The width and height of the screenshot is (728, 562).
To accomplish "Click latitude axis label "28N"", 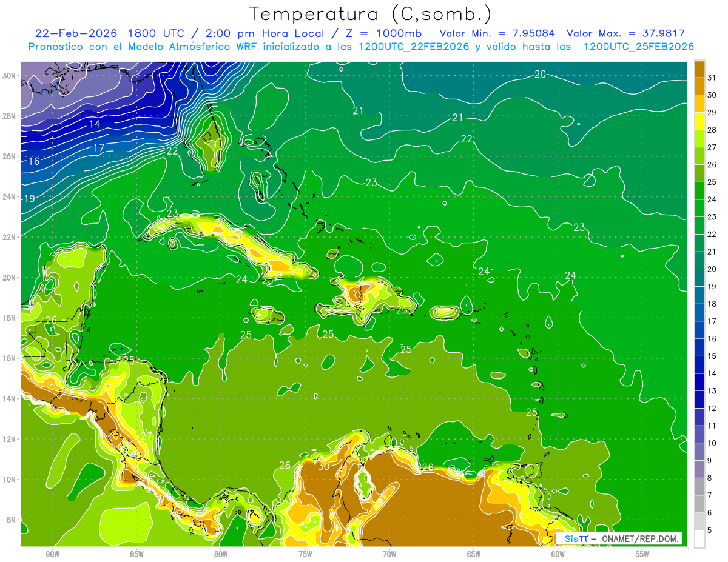I will 10,116.
